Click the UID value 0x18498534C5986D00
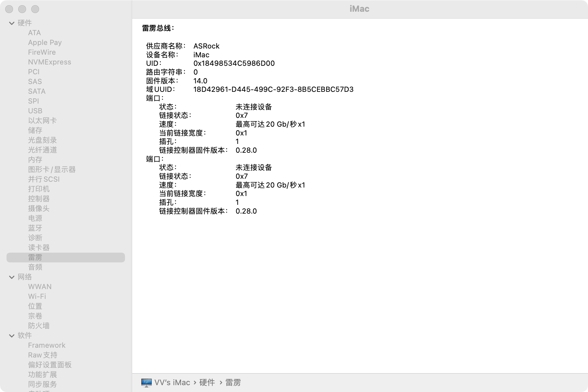This screenshot has width=588, height=392. coord(234,63)
